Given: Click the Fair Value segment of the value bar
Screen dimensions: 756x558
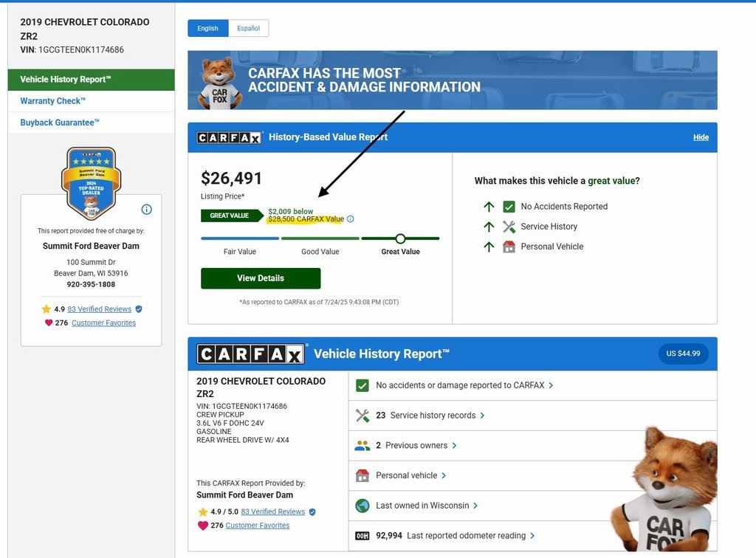Looking at the screenshot, I should [240, 238].
